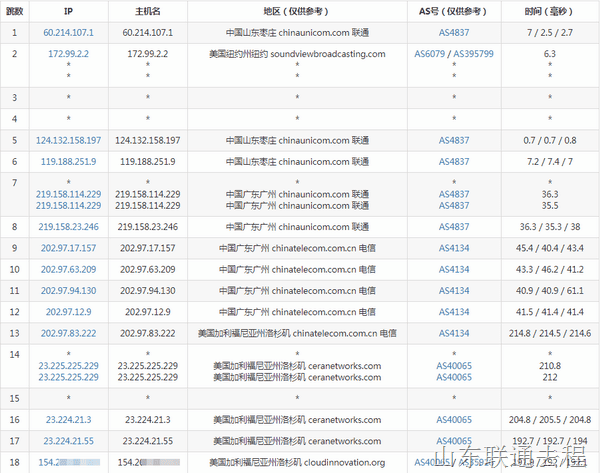Select the time value '40.9 / 40.9 / 61.1'
This screenshot has width=600, height=473.
pos(550,291)
